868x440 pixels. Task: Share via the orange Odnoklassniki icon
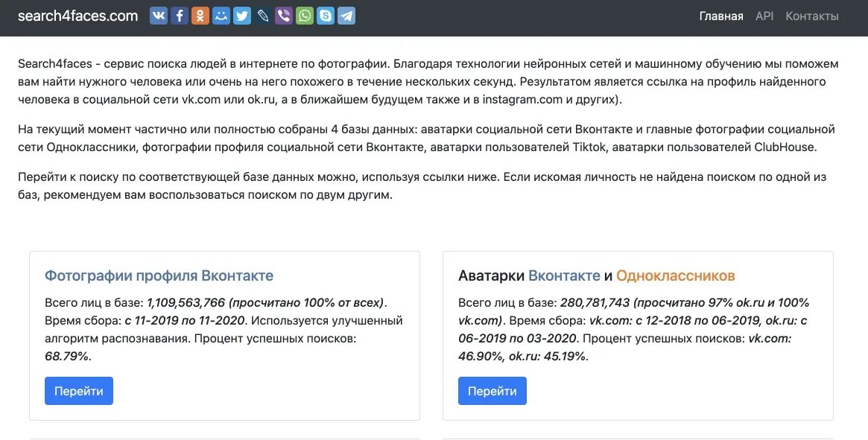(200, 16)
